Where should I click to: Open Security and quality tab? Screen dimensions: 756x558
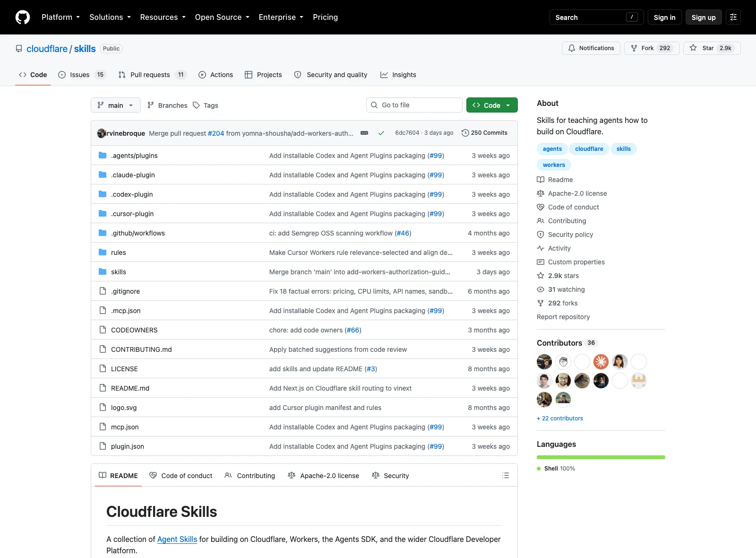331,75
